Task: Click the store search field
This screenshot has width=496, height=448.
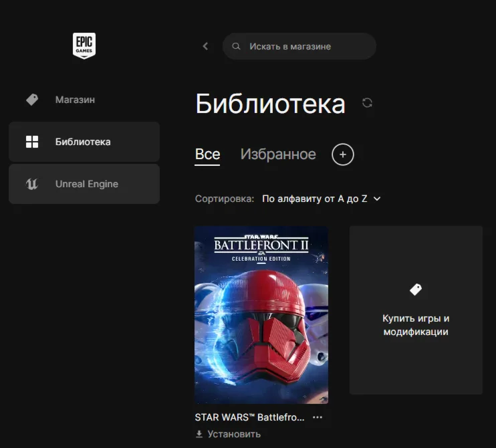Action: (x=299, y=46)
